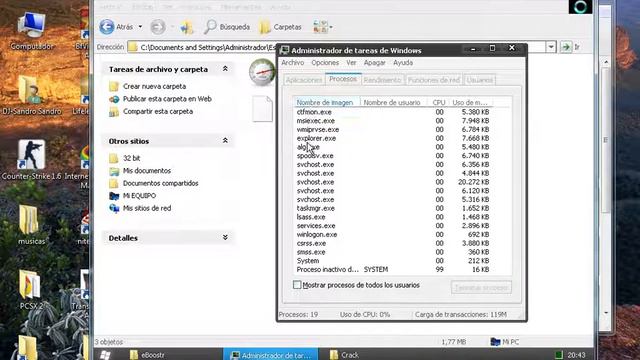Open DJ-Sandro Sandro desktop folder

(32, 95)
